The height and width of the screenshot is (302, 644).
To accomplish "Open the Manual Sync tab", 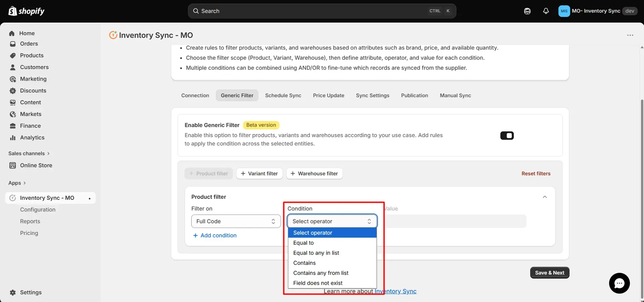I will [x=455, y=96].
